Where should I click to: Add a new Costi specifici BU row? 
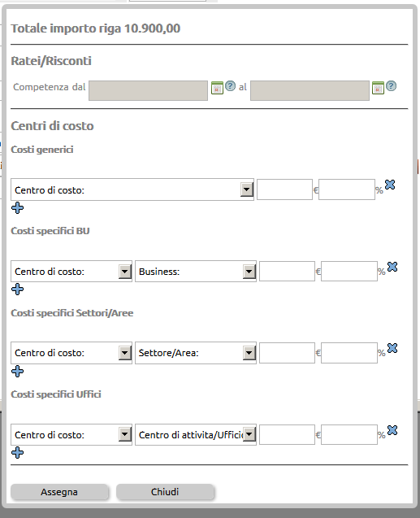[18, 289]
